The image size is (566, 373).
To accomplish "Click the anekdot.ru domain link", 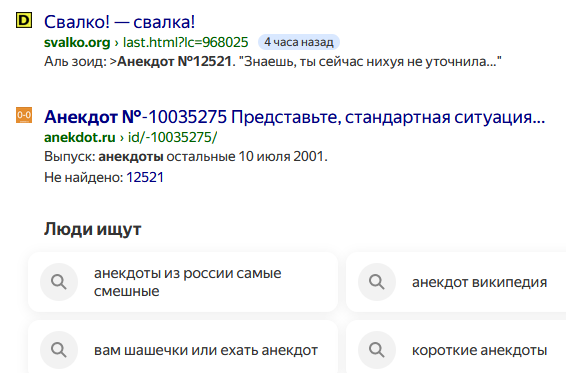I will click(x=80, y=138).
